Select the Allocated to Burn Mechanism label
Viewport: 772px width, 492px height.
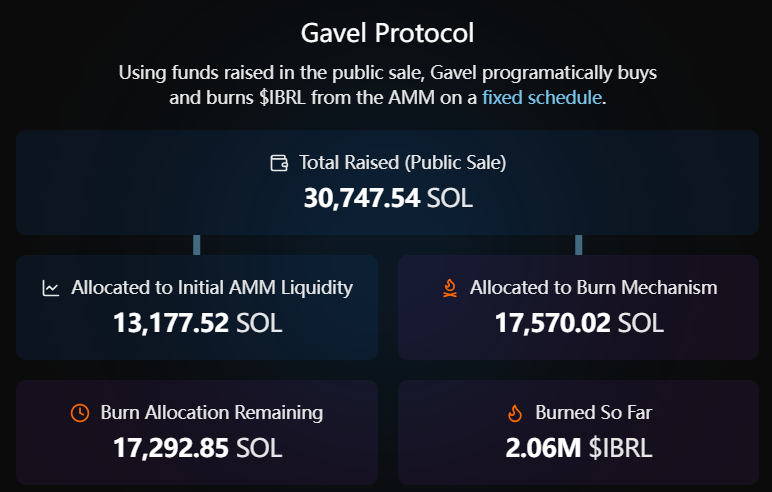594,288
